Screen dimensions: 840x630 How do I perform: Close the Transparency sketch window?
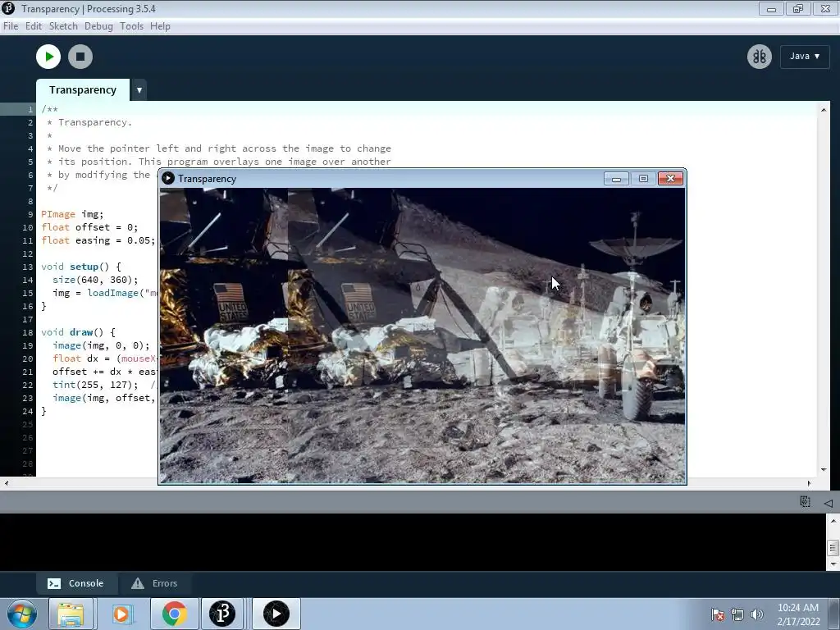(x=670, y=178)
